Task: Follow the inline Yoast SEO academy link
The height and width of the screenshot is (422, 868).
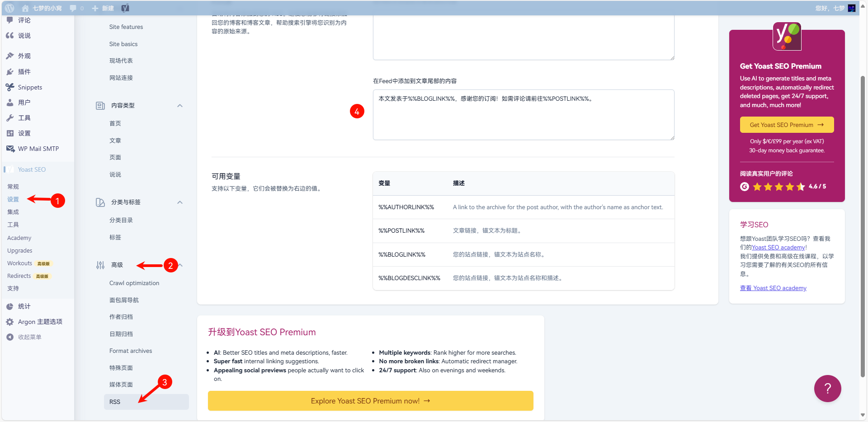Action: [x=778, y=248]
